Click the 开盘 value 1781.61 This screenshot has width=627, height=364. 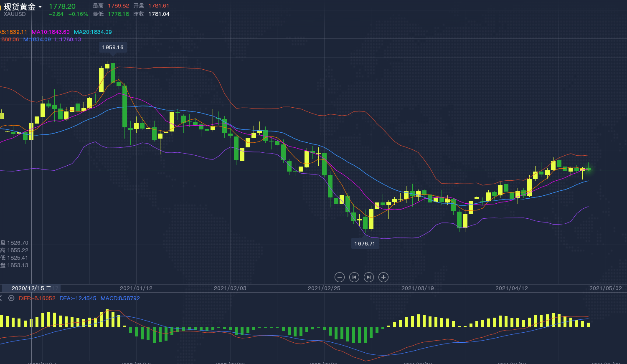tap(159, 6)
